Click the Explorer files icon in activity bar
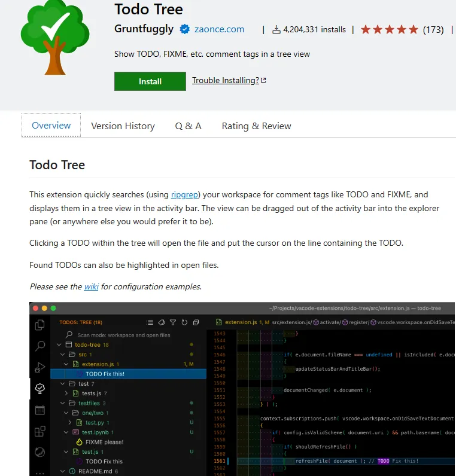The image size is (456, 476). pyautogui.click(x=40, y=325)
